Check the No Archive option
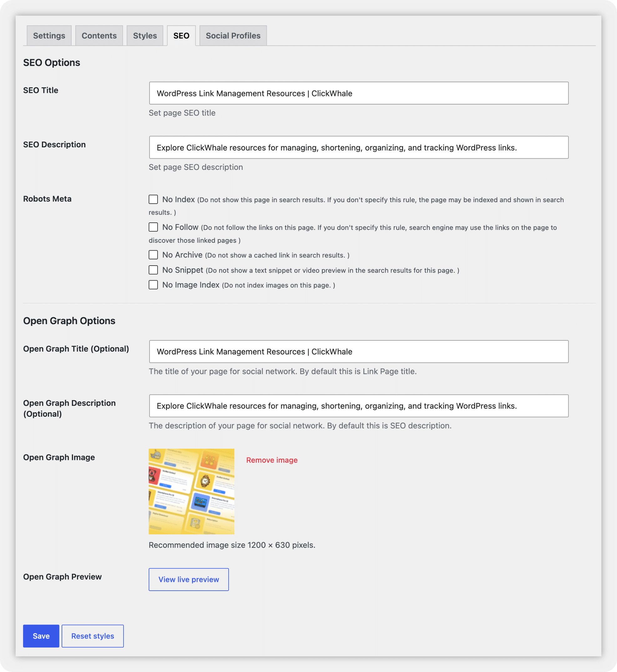Screen dimensions: 617x672 [x=153, y=255]
